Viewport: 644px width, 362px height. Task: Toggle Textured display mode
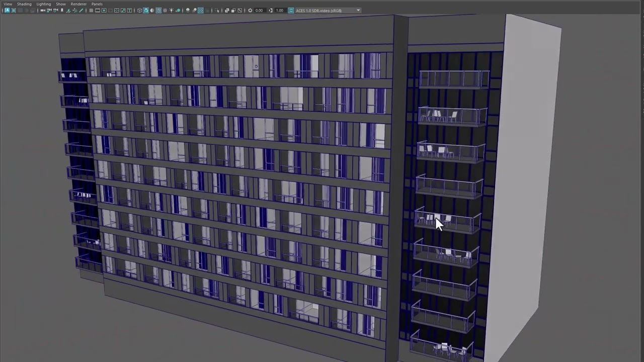tap(165, 10)
